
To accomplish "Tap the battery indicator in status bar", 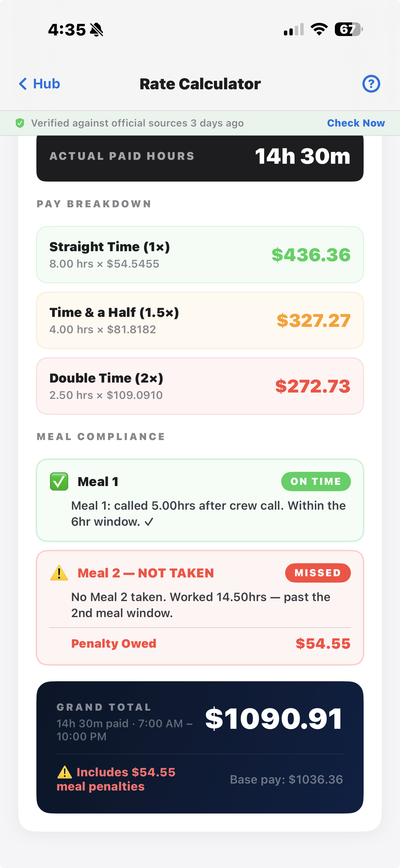I will coord(349,29).
